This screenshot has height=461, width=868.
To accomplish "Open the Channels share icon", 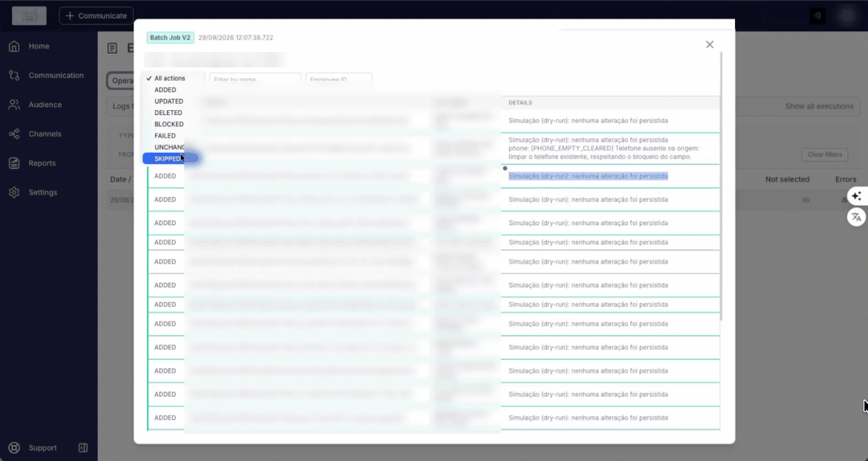I will point(14,134).
